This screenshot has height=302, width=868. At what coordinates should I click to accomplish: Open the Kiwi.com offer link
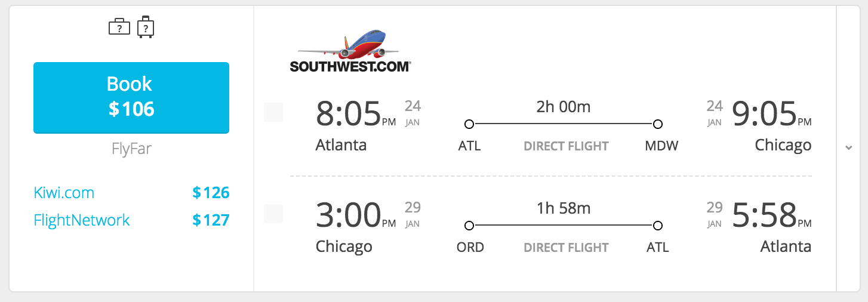(64, 193)
